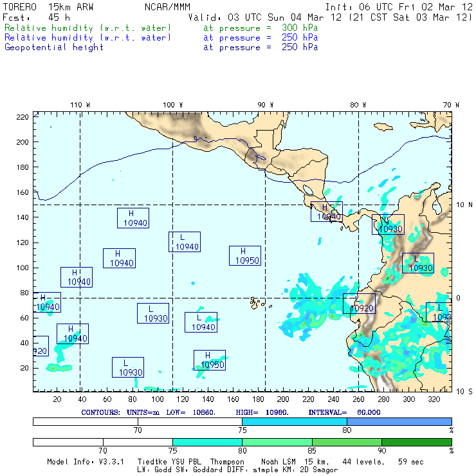The image size is (476, 476).
Task: Click the "90 W" longitude label
Action: click(x=265, y=105)
